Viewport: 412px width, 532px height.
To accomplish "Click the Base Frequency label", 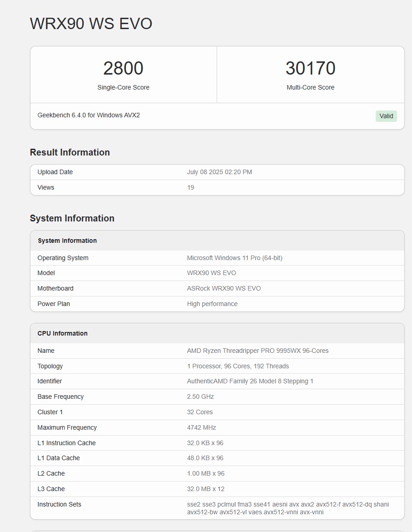I will (61, 396).
